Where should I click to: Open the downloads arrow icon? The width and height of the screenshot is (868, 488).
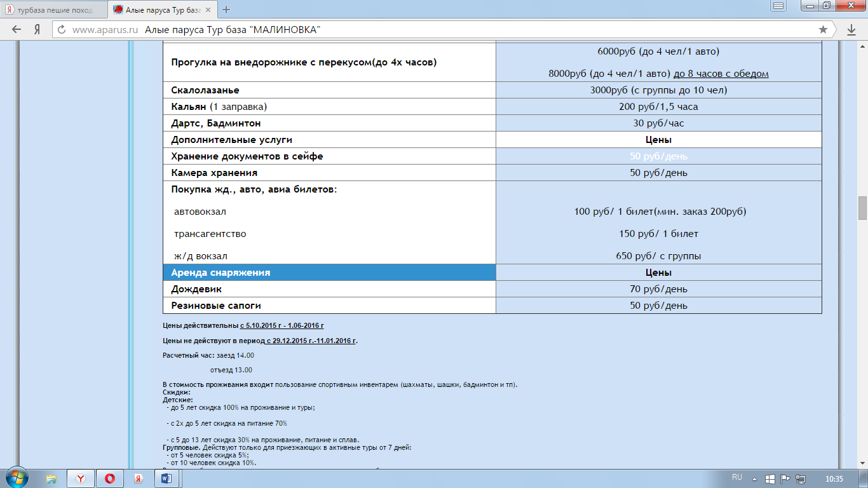[851, 29]
